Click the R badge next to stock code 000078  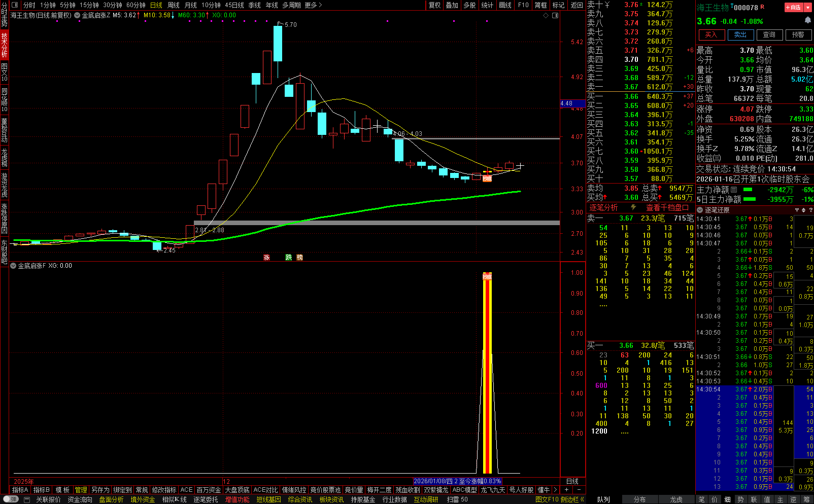(762, 7)
